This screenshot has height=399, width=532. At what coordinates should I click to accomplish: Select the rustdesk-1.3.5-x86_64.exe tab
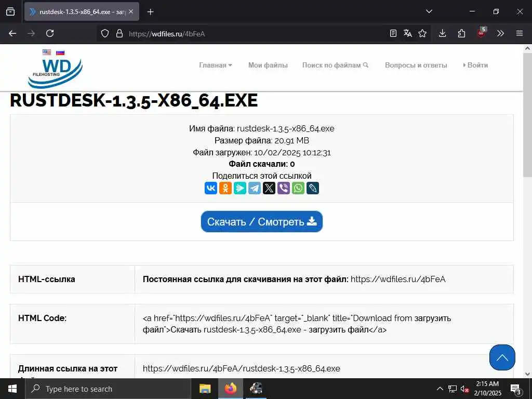click(x=82, y=12)
